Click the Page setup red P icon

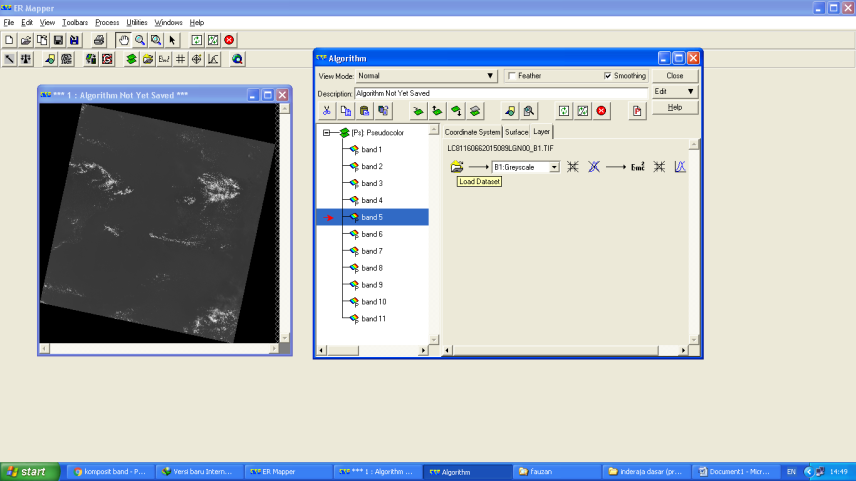point(637,111)
